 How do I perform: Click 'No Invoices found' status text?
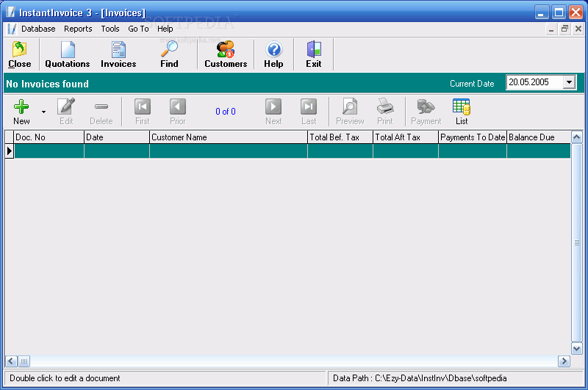click(x=47, y=84)
